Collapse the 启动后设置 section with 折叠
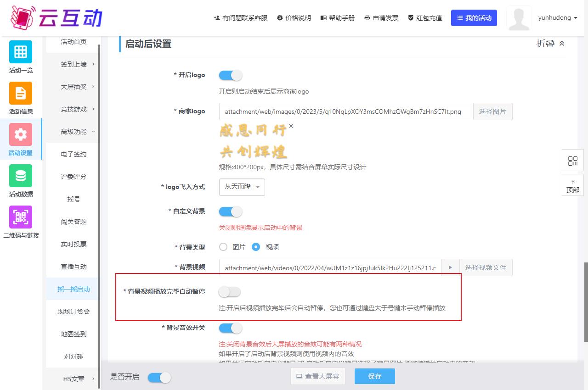The width and height of the screenshot is (588, 390). pos(550,44)
